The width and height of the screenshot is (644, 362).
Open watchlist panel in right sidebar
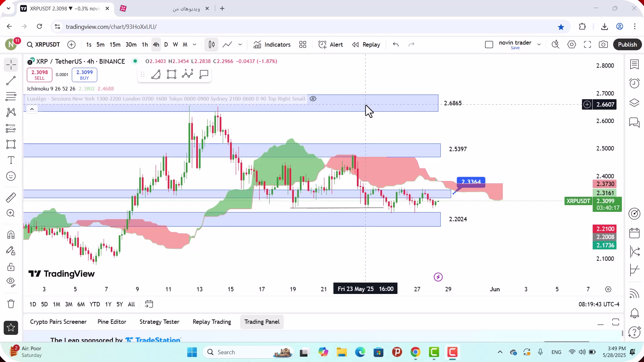coord(634,65)
